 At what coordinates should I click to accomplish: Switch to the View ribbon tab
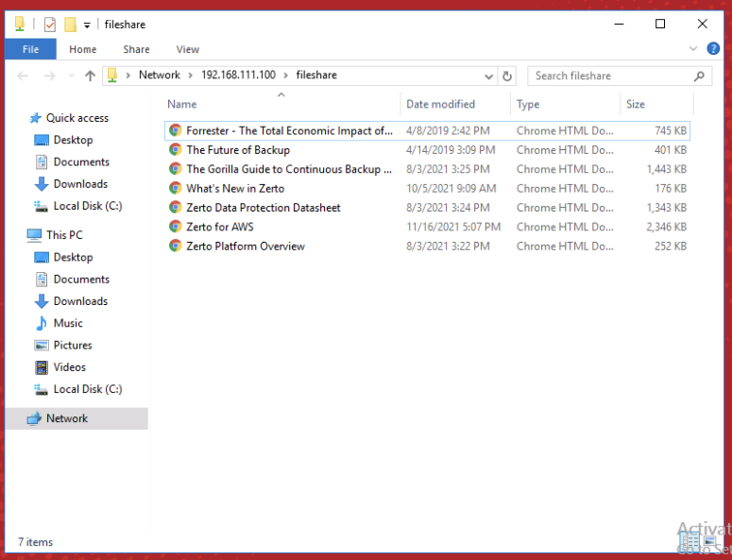pyautogui.click(x=188, y=49)
